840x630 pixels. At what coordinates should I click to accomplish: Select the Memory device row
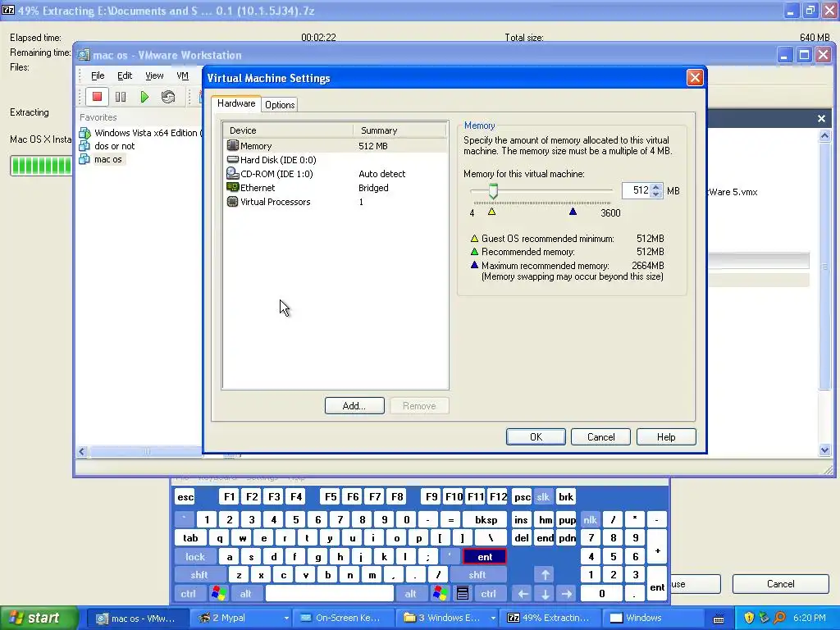[335, 146]
